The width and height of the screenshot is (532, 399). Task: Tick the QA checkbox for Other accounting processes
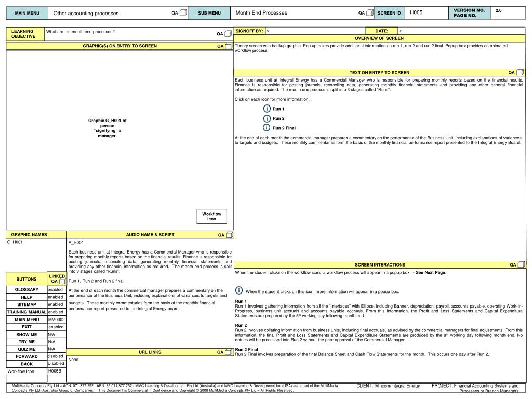pyautogui.click(x=183, y=13)
